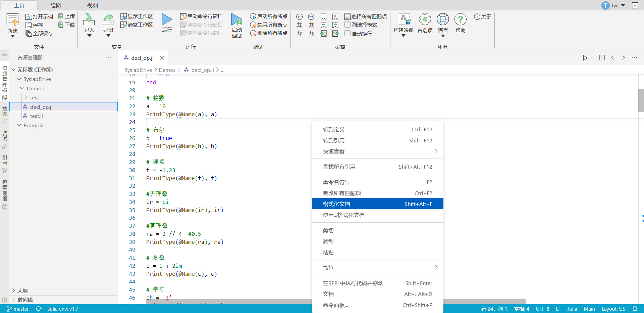Open Package Manager panel in the sidebar
This screenshot has width=644, height=313.
click(x=5, y=195)
